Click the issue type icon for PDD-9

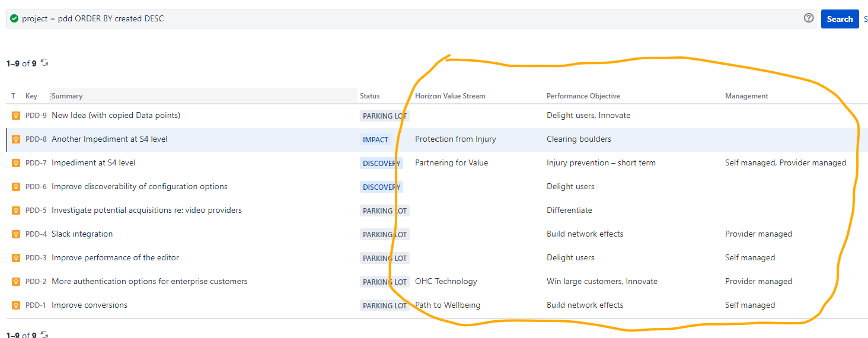16,116
